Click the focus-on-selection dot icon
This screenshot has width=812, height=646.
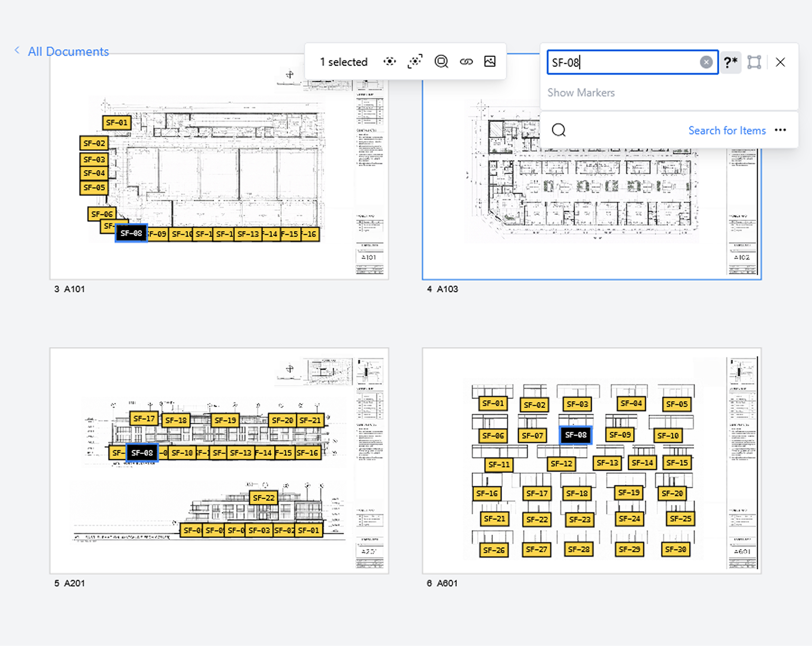(x=389, y=61)
